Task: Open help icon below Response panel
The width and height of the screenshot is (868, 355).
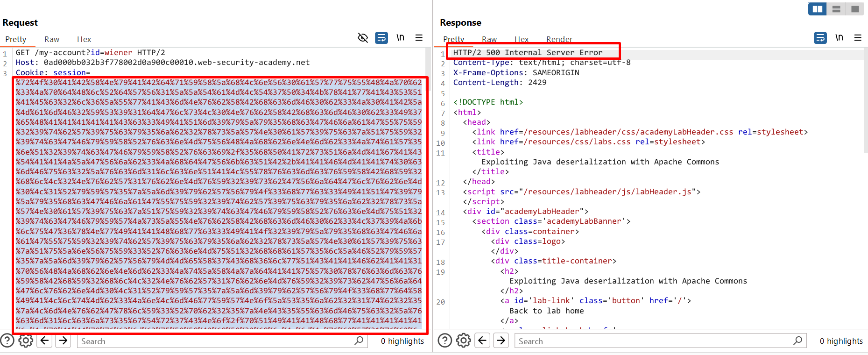Action: [445, 341]
